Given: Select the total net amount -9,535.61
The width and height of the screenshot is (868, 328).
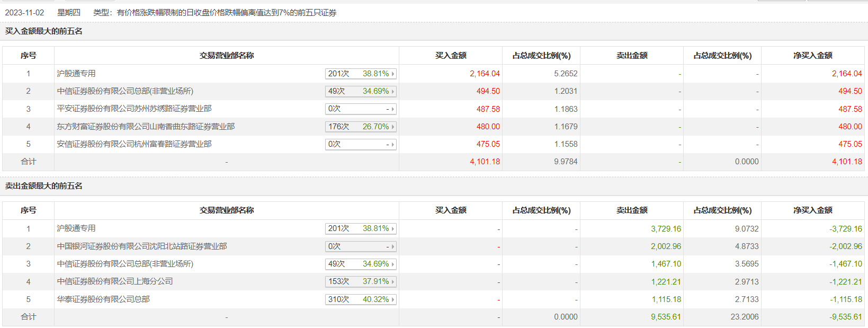Looking at the screenshot, I should point(846,317).
